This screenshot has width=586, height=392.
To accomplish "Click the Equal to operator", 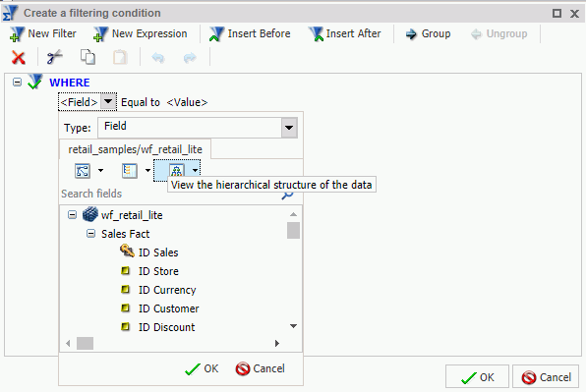I will (141, 102).
